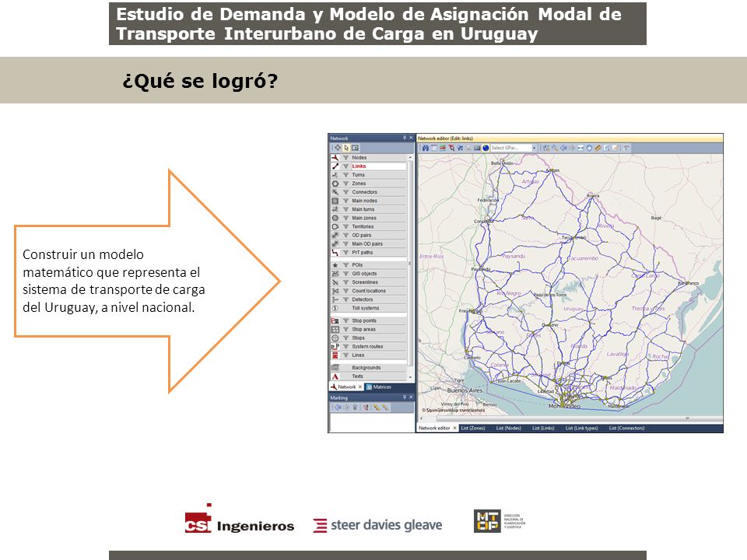Image resolution: width=747 pixels, height=560 pixels.
Task: Click the Main OD pairs row label
Action: coord(367,243)
